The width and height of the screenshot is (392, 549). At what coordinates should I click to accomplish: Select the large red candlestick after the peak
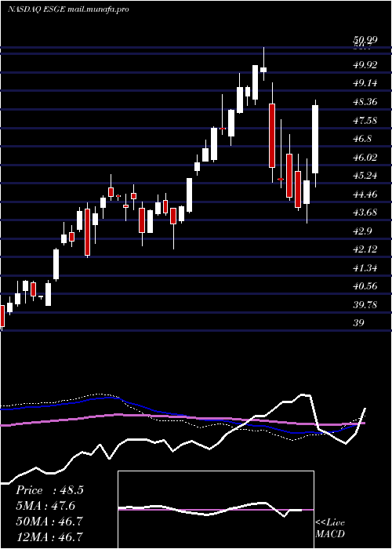point(272,136)
